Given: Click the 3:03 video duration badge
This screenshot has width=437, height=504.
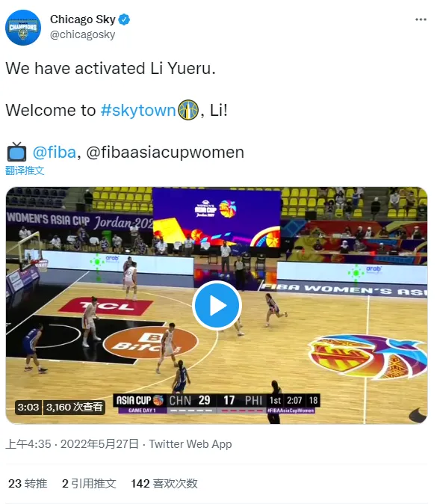Looking at the screenshot, I should [x=28, y=408].
